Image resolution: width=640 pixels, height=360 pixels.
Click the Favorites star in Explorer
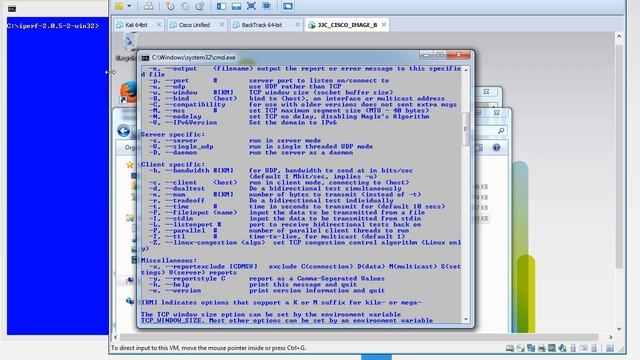click(x=130, y=165)
